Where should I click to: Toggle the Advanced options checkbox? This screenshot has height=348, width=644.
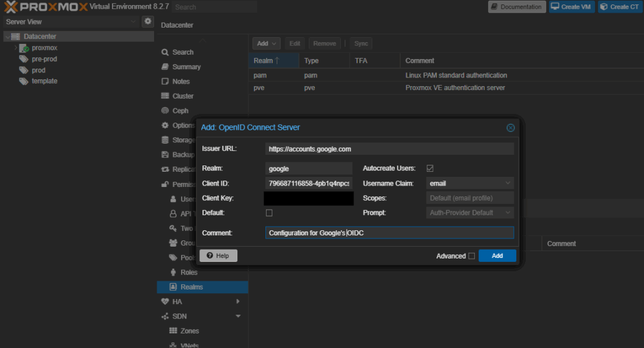pyautogui.click(x=472, y=256)
